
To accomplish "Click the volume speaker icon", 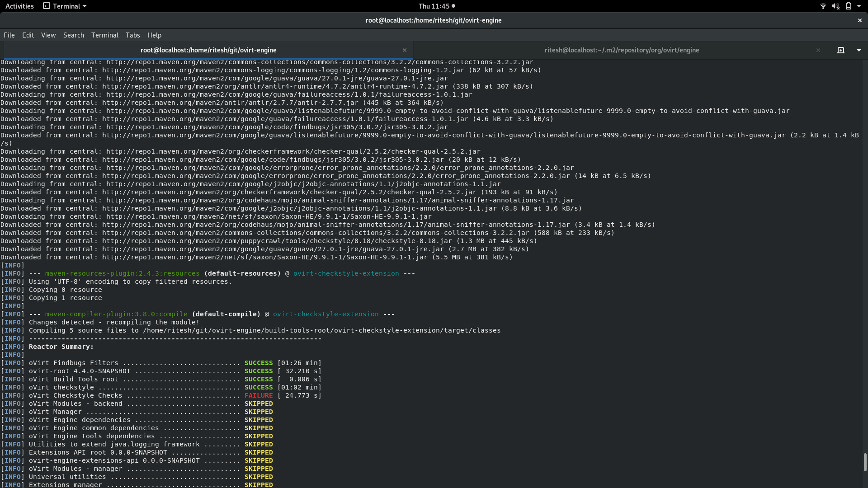I will point(835,6).
